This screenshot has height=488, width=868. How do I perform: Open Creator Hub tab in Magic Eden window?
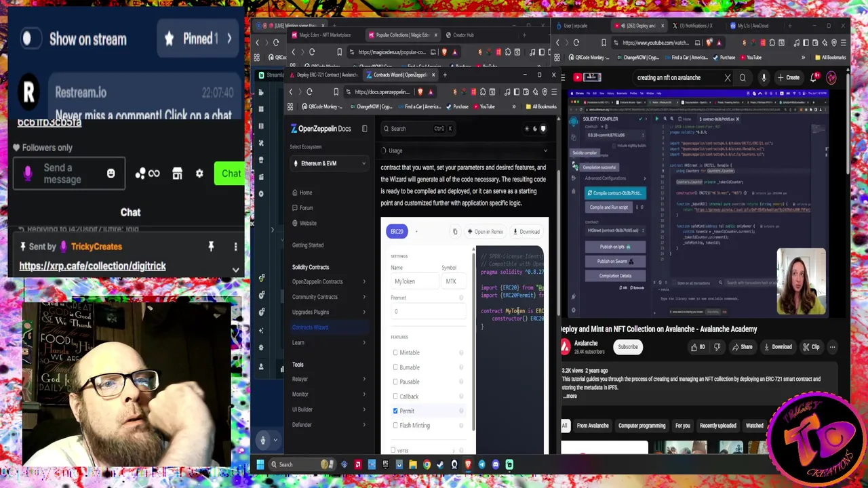click(x=463, y=35)
